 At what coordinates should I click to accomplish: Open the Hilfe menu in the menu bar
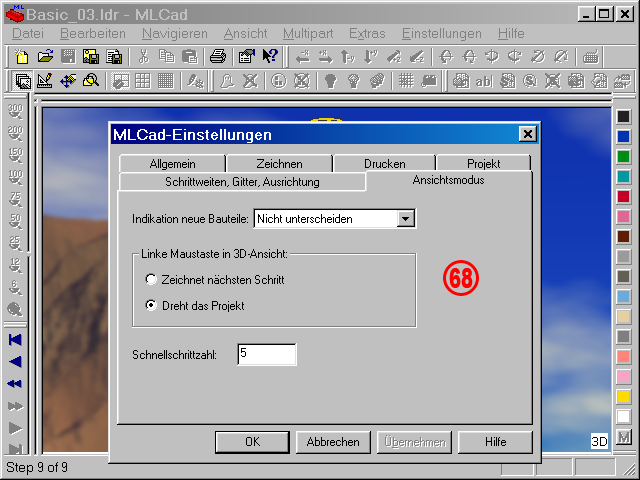[511, 33]
